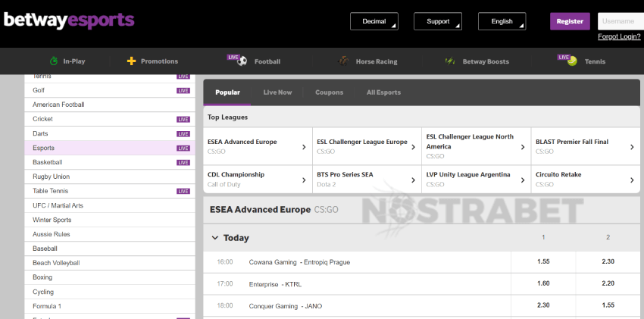This screenshot has width=644, height=319.
Task: Select Rugby Union in the sports list
Action: [x=110, y=177]
